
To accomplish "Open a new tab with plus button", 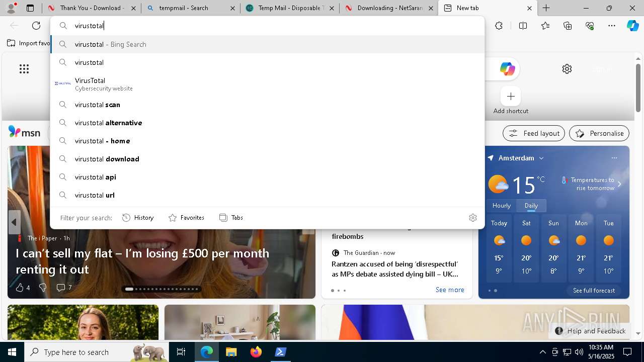I will tap(546, 8).
